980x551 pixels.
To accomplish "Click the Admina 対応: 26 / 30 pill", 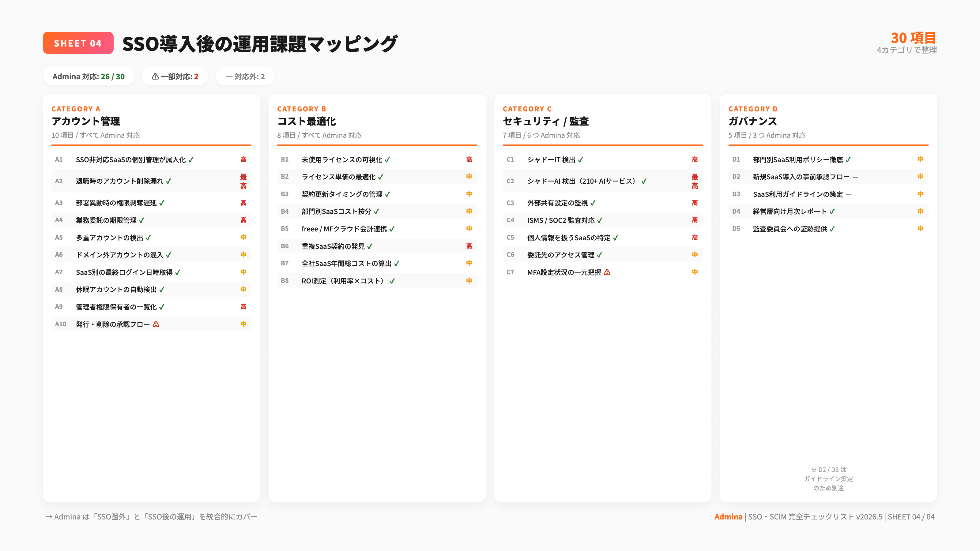I will click(x=89, y=77).
